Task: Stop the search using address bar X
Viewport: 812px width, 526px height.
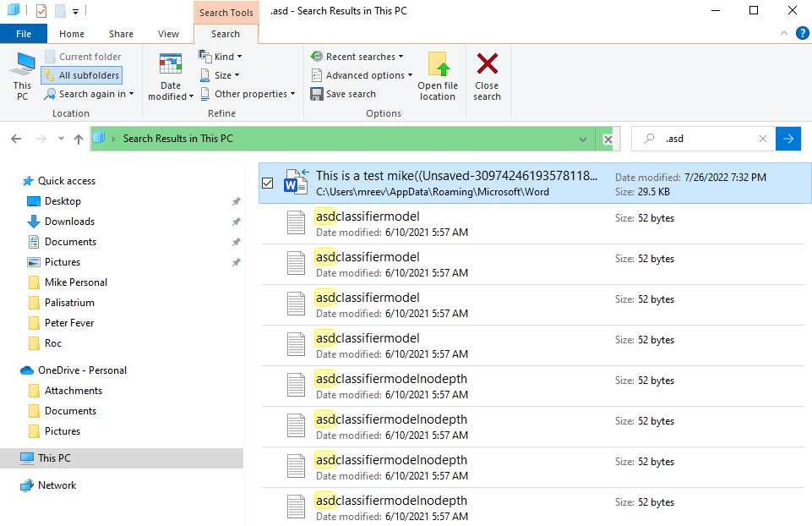Action: [x=608, y=139]
